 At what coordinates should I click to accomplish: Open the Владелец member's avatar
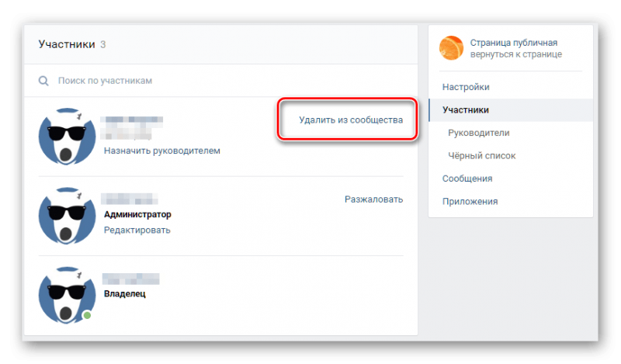coord(67,295)
